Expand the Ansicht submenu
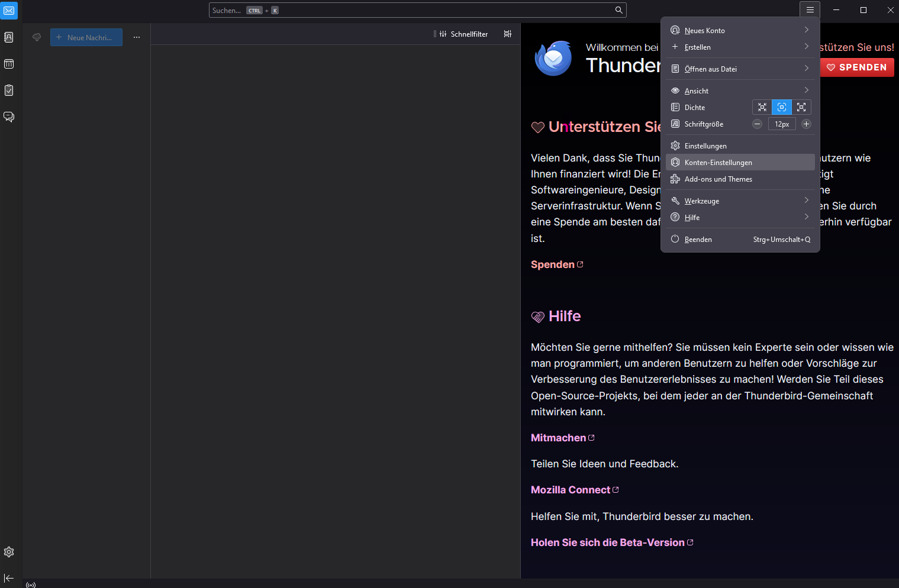The image size is (899, 588). 740,91
